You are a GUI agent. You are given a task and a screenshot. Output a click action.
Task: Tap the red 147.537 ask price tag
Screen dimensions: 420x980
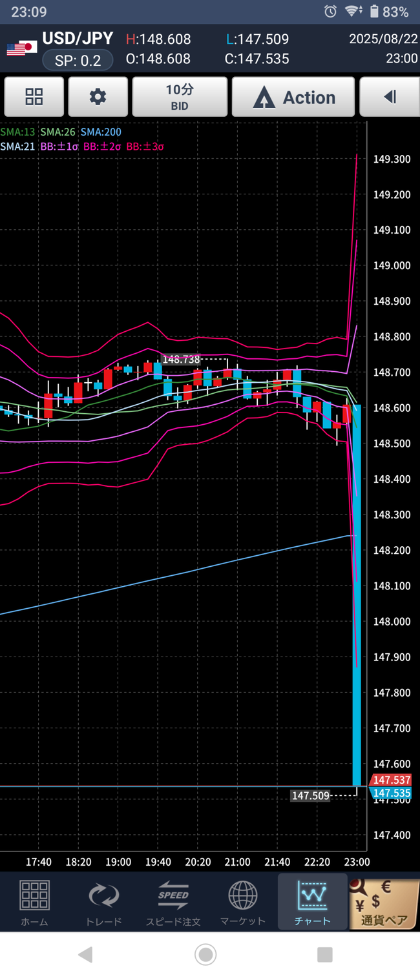pos(392,781)
